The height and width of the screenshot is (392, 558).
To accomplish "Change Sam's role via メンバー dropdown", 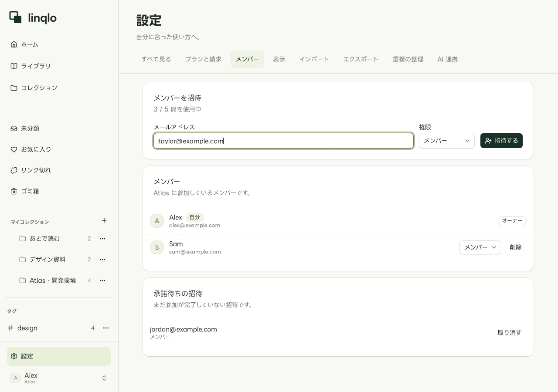I will [x=480, y=247].
